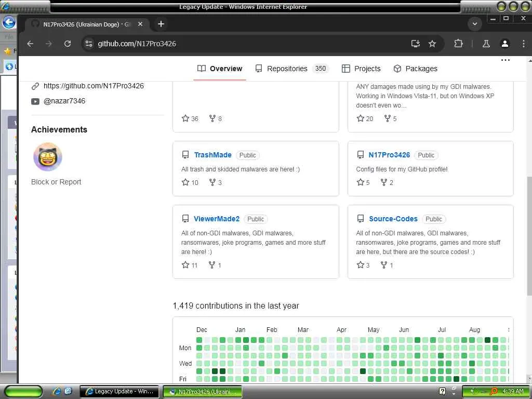Switch to the Repositories tab
Screen dimensions: 532x399
coord(291,69)
